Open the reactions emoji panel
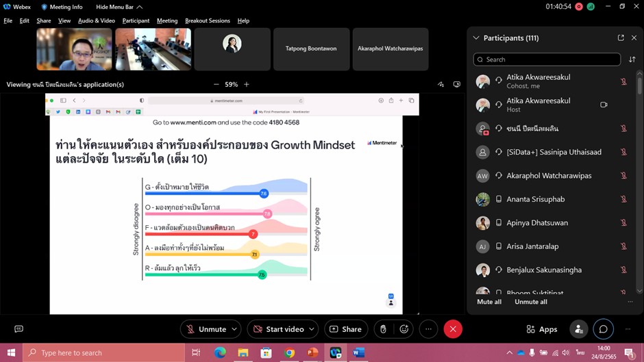This screenshot has height=362, width=644. 404,329
